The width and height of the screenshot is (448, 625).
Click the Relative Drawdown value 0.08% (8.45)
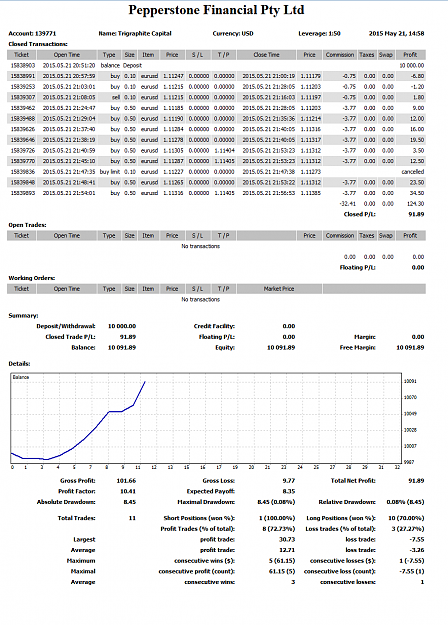pos(405,502)
